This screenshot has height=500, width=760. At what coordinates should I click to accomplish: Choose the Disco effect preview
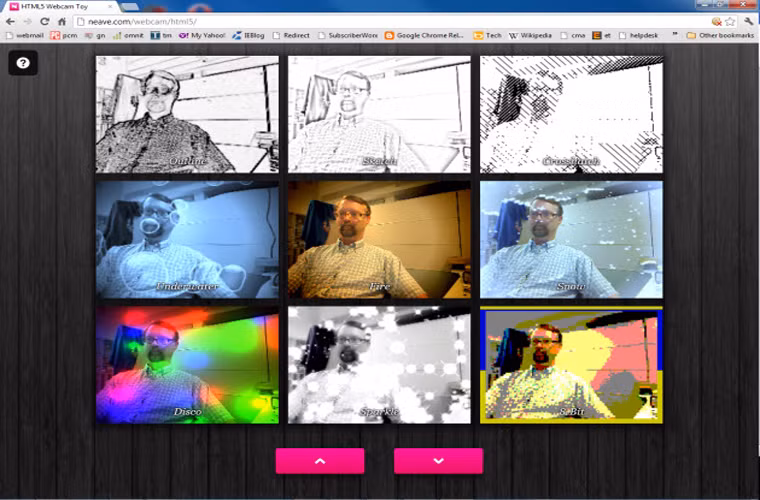coord(187,364)
